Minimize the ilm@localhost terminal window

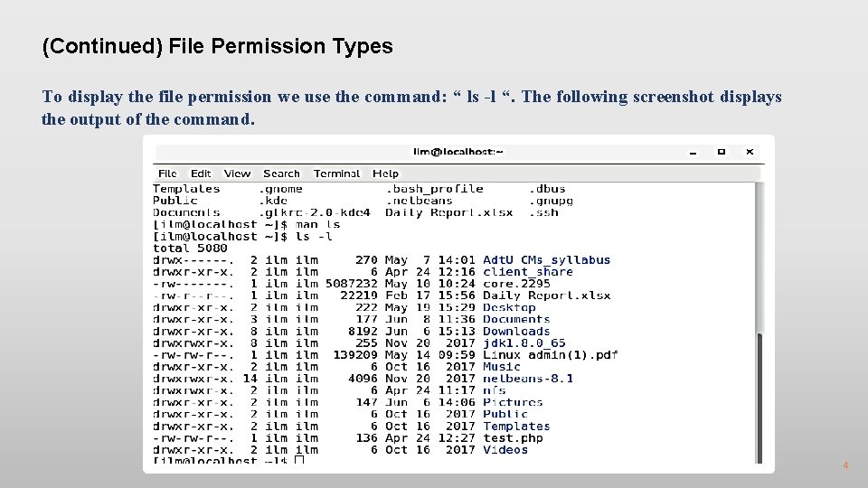[693, 152]
